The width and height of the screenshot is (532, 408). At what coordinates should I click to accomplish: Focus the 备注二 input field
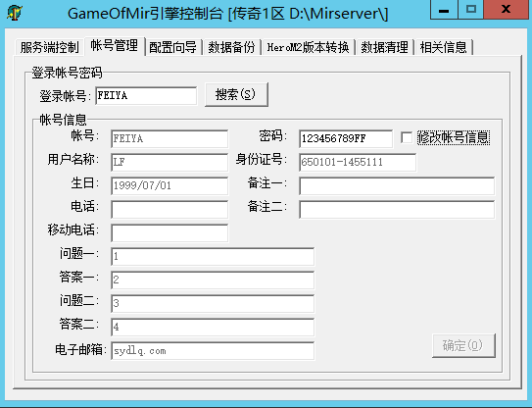[397, 209]
